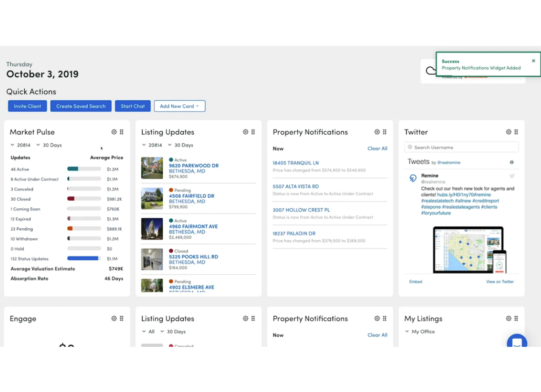Open settings gear on top Listing Updates card

pos(245,132)
